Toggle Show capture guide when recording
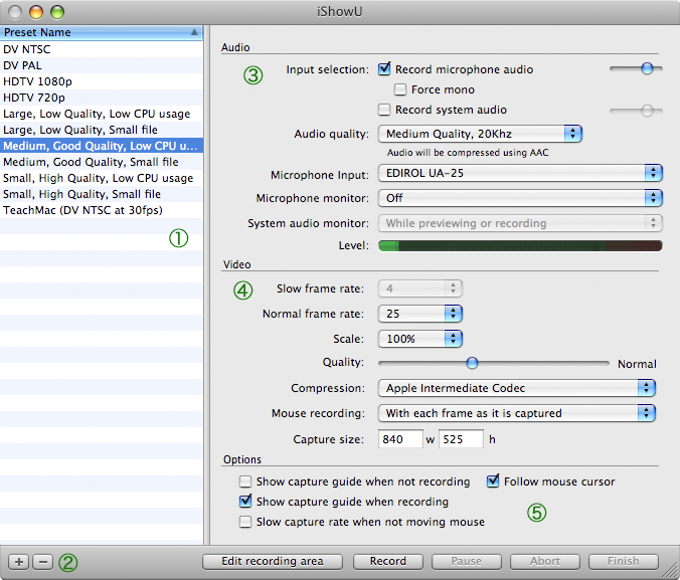This screenshot has width=680, height=580. (x=245, y=501)
